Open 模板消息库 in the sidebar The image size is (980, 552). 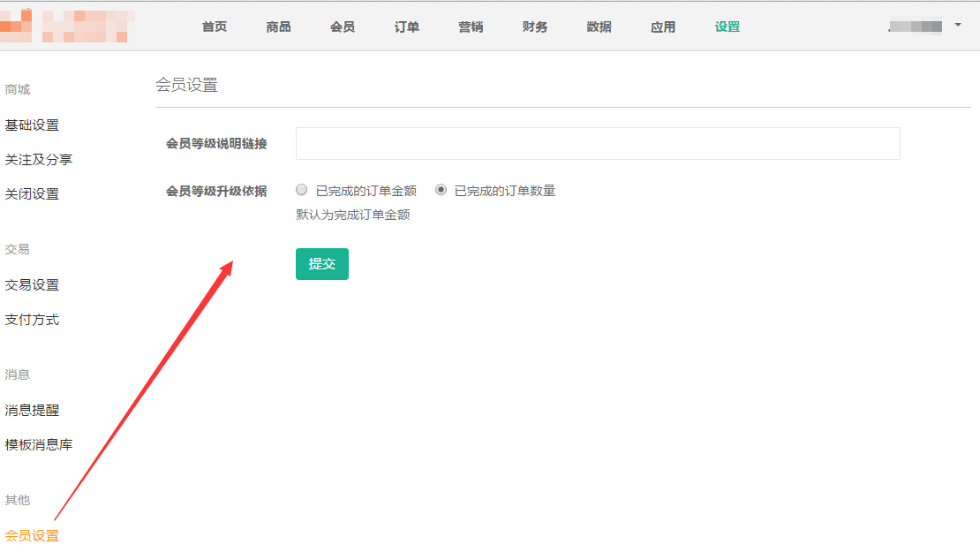[x=39, y=445]
